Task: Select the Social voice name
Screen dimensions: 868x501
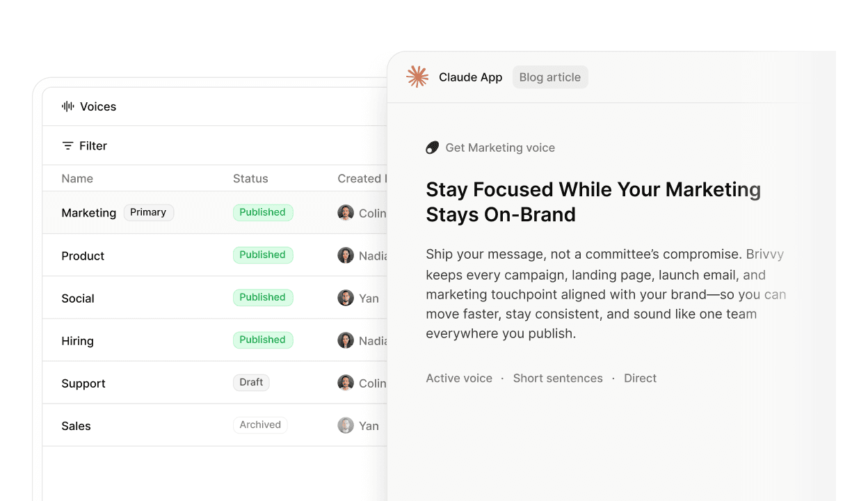Action: (78, 299)
